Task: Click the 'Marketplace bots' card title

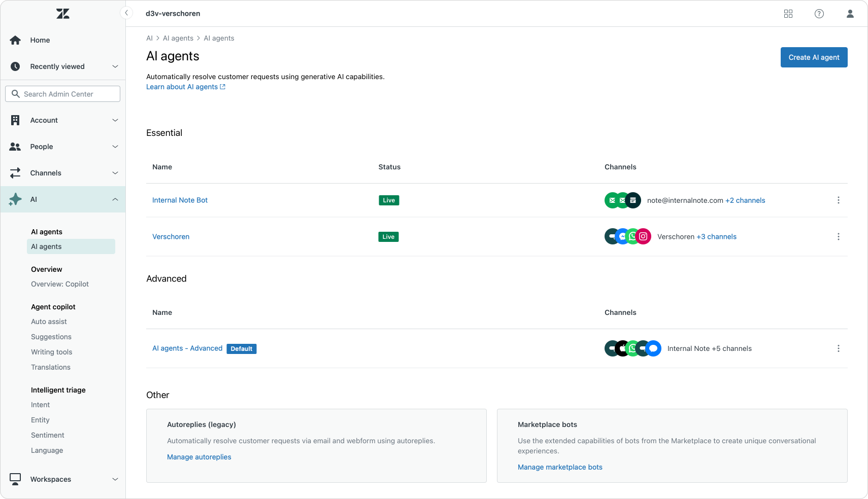Action: point(547,424)
